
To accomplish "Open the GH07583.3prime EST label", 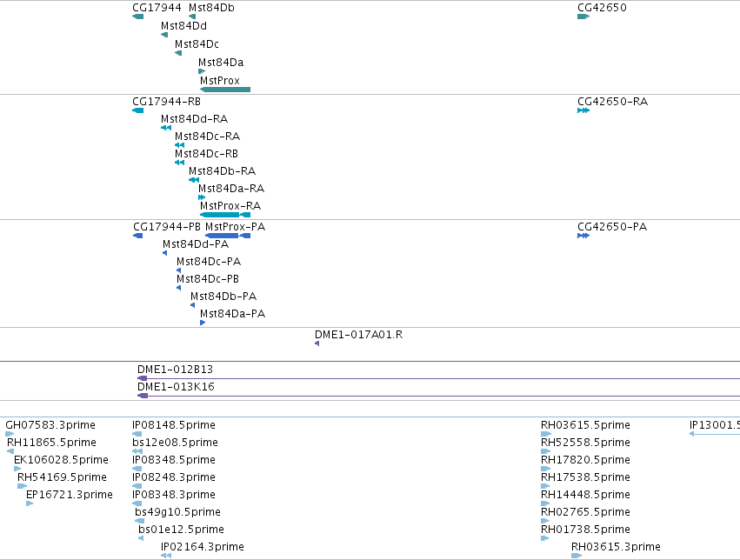I will [x=50, y=425].
